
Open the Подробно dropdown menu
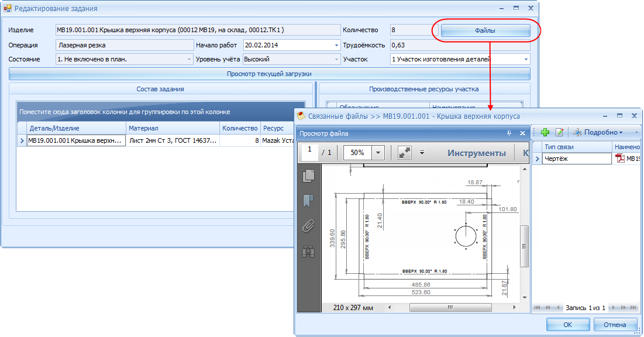click(x=600, y=132)
